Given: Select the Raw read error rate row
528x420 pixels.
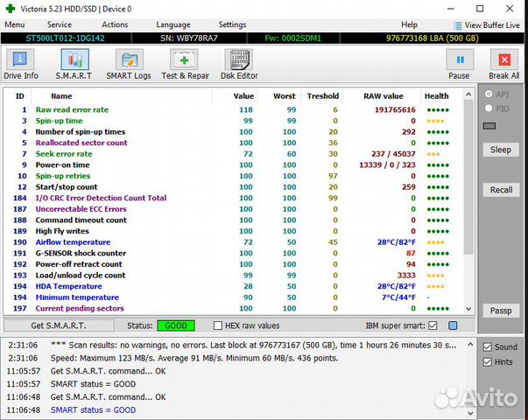Looking at the screenshot, I should pyautogui.click(x=232, y=109).
